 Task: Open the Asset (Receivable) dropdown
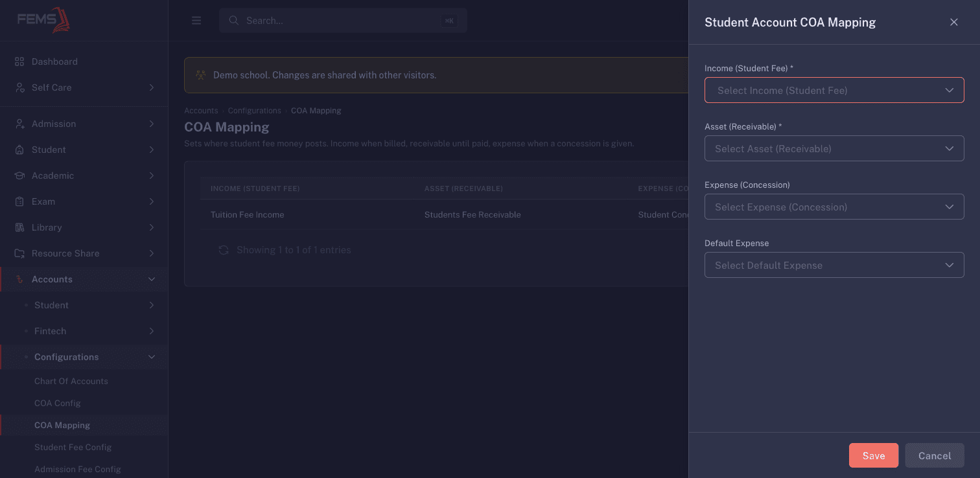(834, 148)
